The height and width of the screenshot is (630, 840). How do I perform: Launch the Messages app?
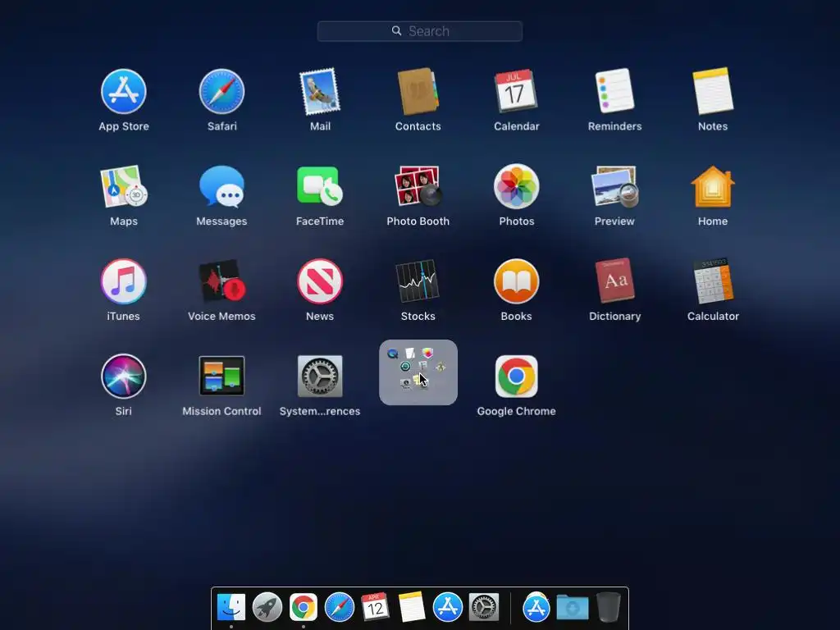(x=221, y=186)
